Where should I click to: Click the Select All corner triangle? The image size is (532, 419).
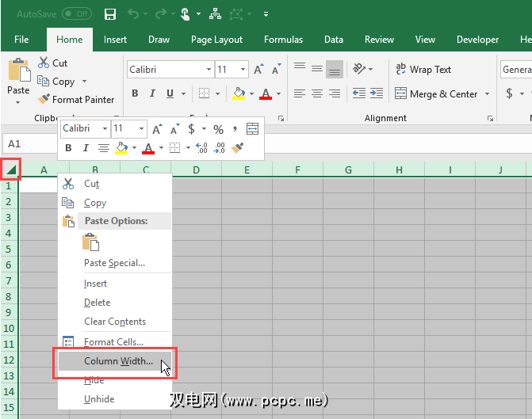pyautogui.click(x=10, y=169)
